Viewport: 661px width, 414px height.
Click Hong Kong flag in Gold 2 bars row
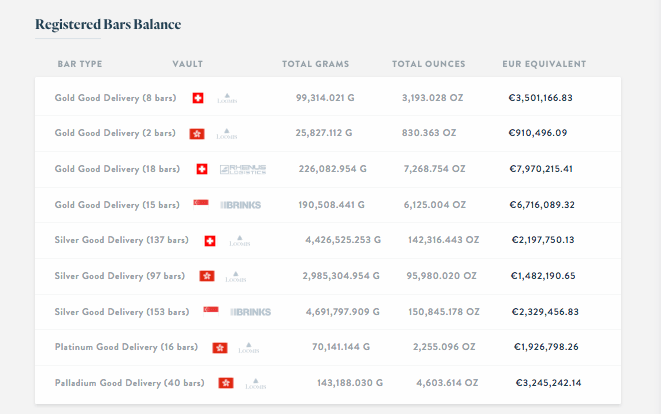click(197, 133)
